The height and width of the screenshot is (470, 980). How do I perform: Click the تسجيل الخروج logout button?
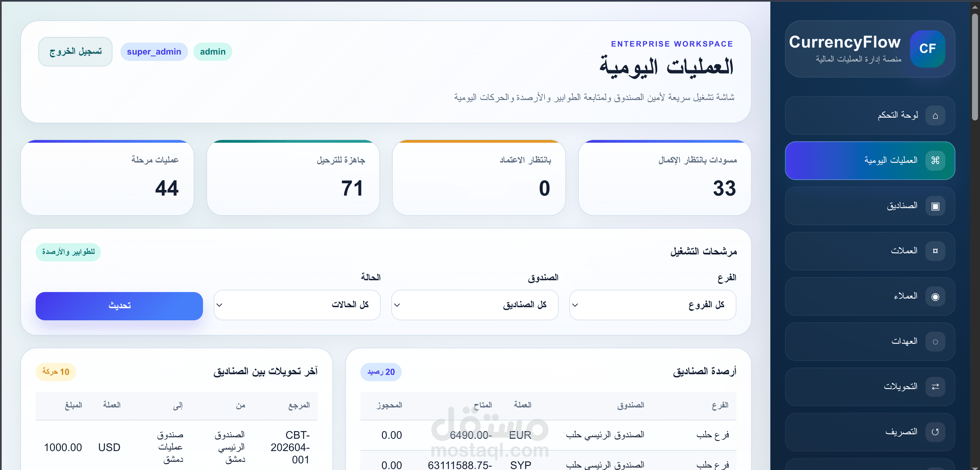click(75, 52)
